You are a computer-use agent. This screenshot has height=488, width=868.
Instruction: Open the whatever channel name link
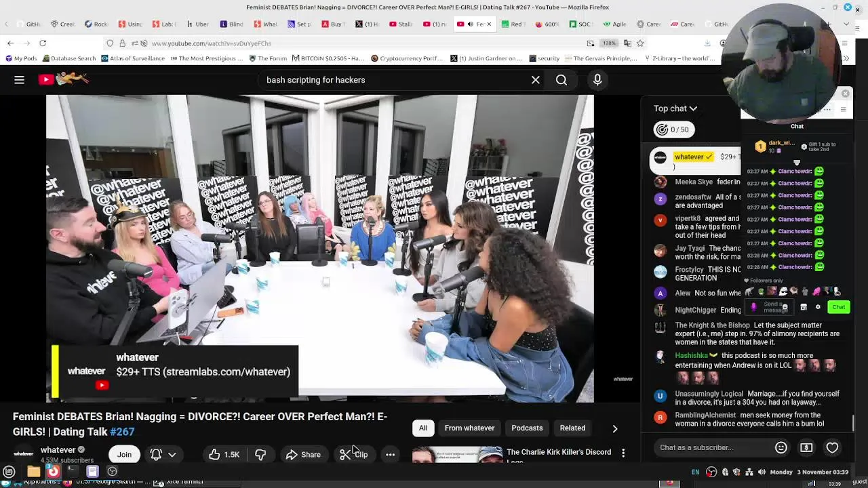pos(58,449)
